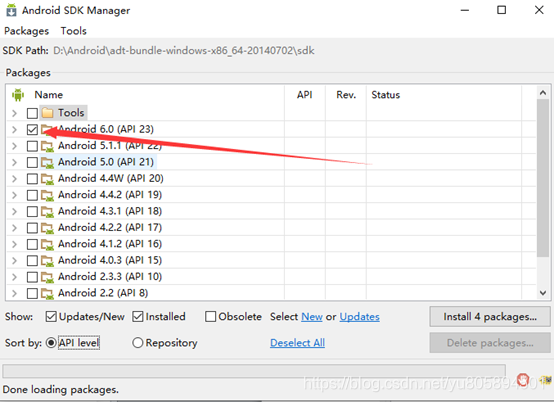Expand the Android 4.2.2 (API 17) group
Screen dimensions: 554x402
(14, 228)
